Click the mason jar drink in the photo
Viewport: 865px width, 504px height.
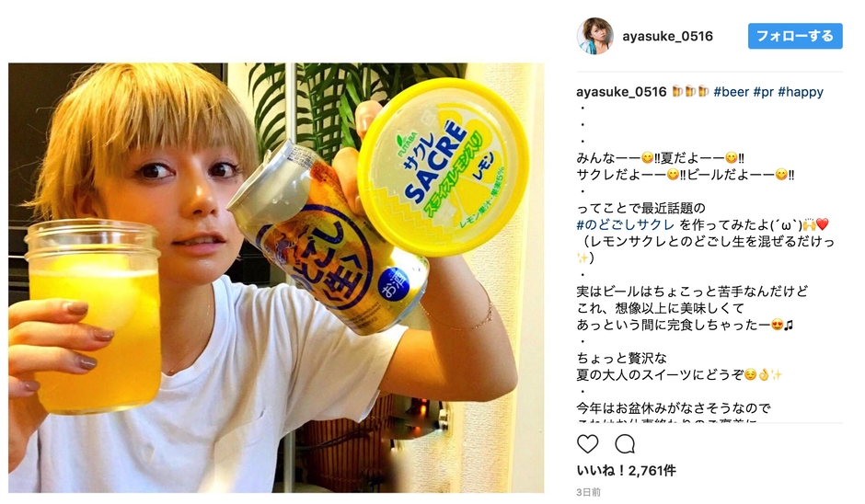[x=94, y=316]
